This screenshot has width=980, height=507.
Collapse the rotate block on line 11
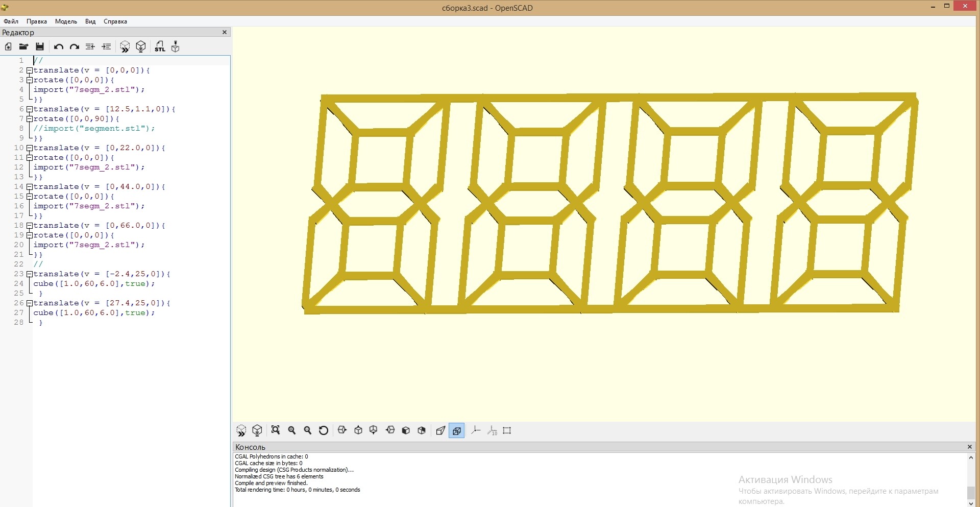coord(30,158)
